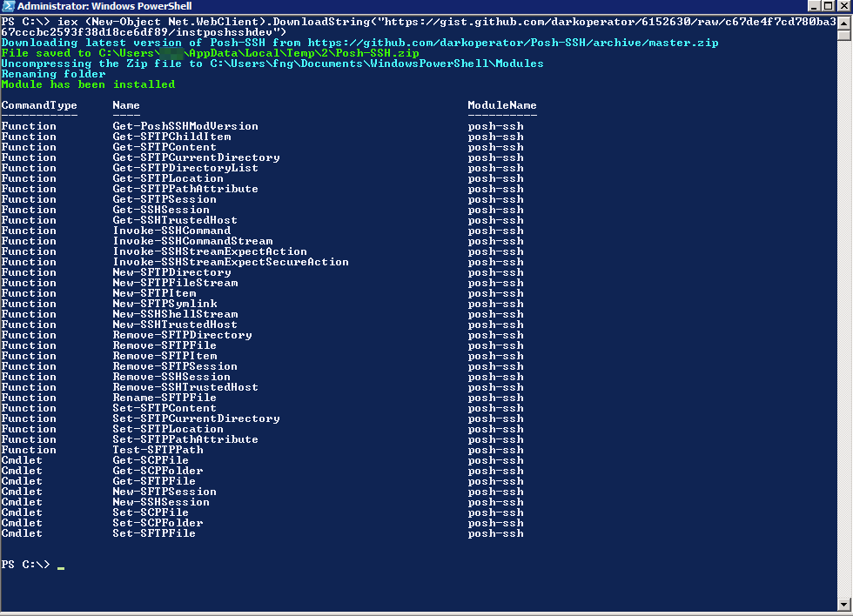Click New-SFTPItem function name
853x616 pixels.
pyautogui.click(x=155, y=293)
